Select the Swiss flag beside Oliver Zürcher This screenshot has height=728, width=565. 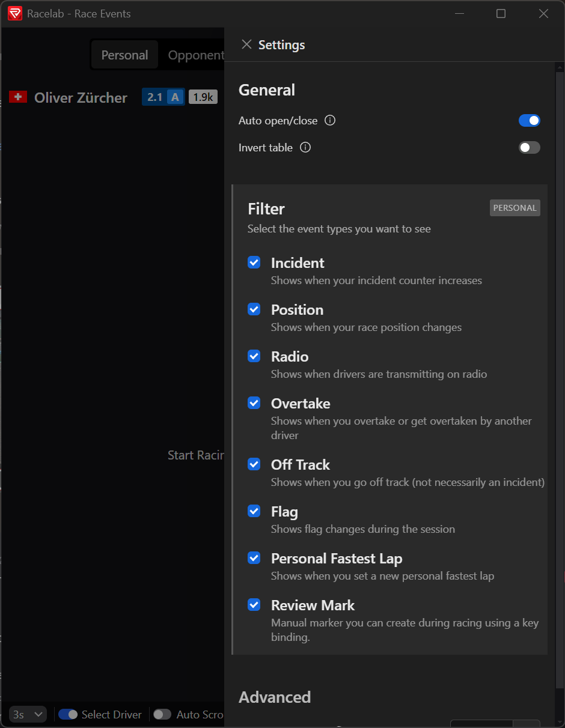coord(18,97)
